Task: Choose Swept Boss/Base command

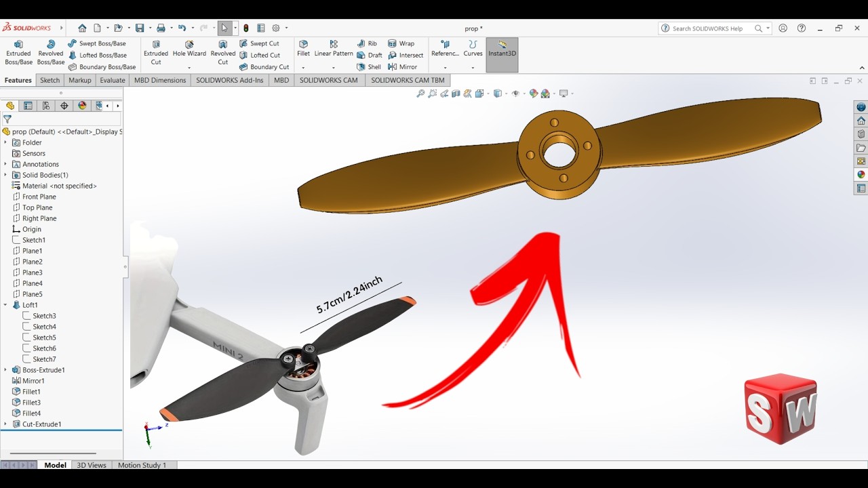Action: pyautogui.click(x=97, y=43)
